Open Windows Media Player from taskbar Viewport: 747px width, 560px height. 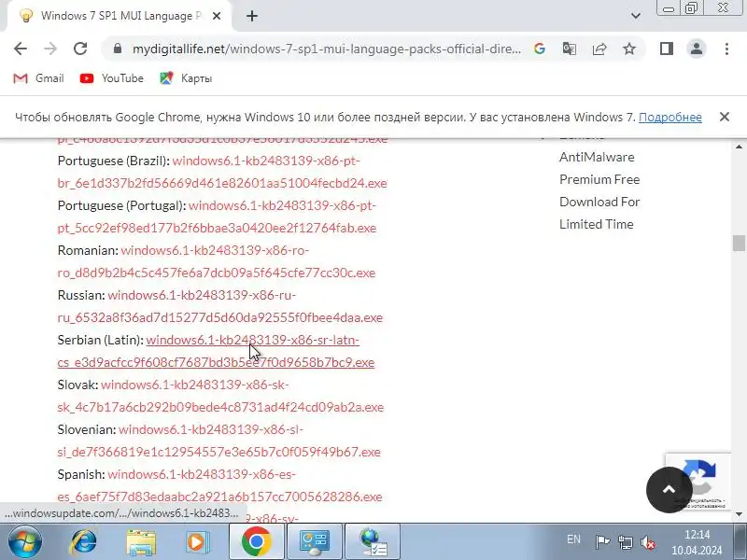click(197, 542)
